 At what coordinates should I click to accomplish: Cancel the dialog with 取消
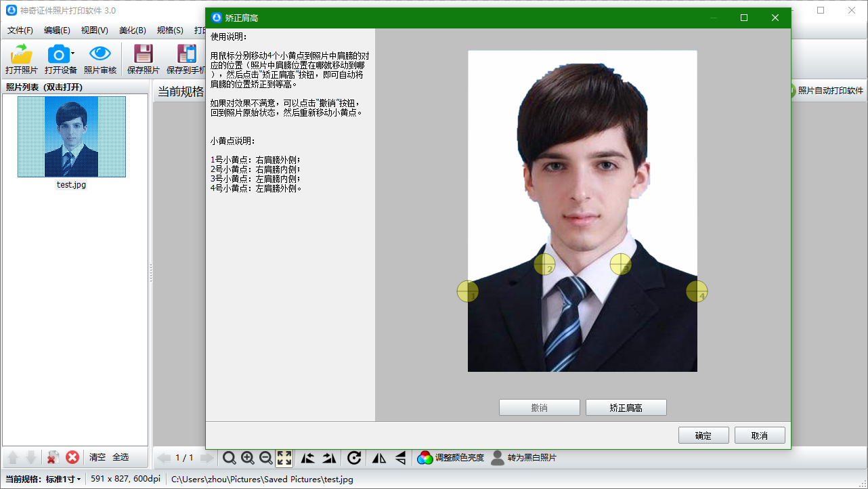click(x=760, y=435)
